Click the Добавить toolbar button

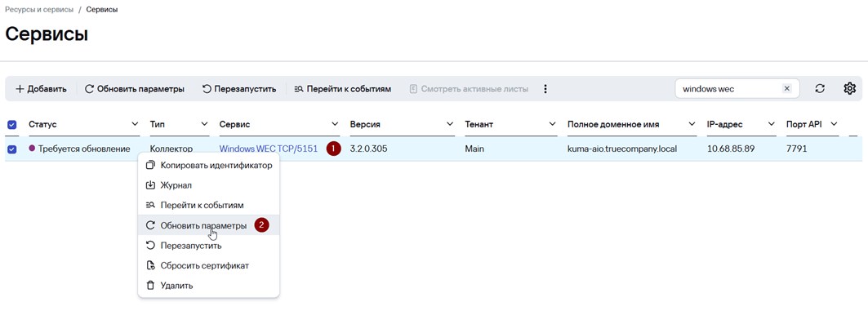coord(41,88)
